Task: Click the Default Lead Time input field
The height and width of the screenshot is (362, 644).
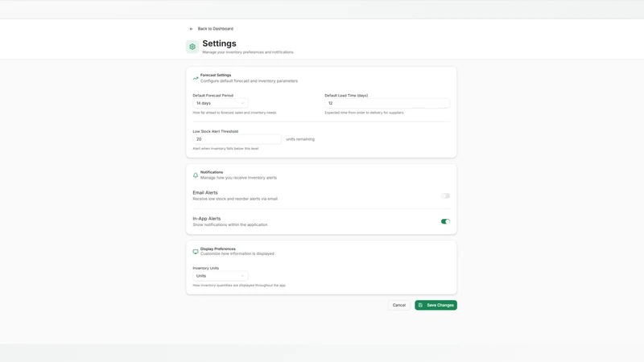Action: point(387,104)
